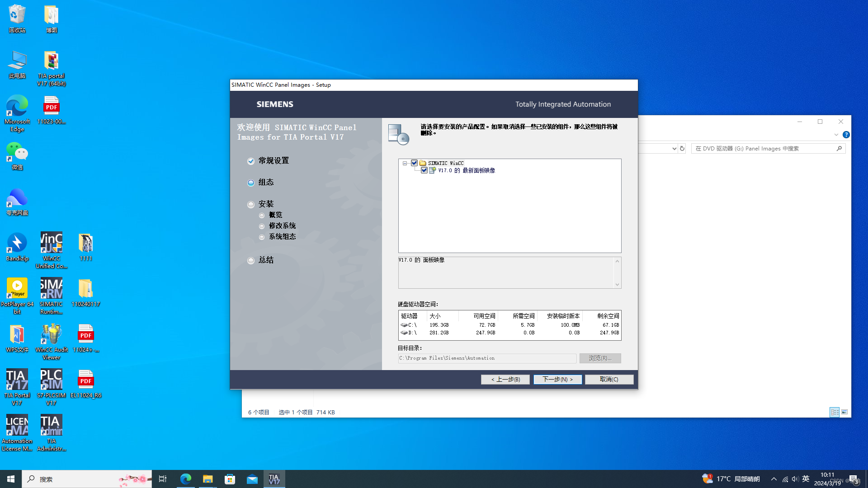Screen dimensions: 868x488
Task: Launch WinCC Audit Viewer shortcut
Action: 51,335
